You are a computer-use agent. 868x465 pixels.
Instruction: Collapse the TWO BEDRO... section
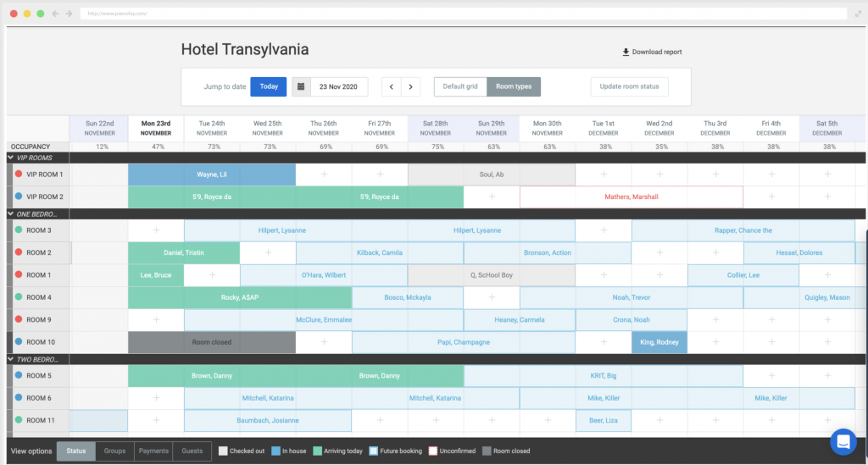10,359
